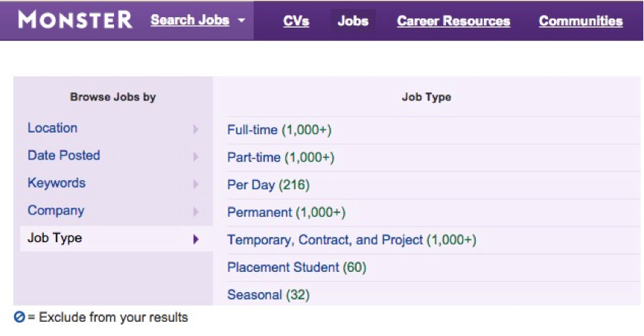
Task: Expand the Location arrow
Action: click(196, 130)
